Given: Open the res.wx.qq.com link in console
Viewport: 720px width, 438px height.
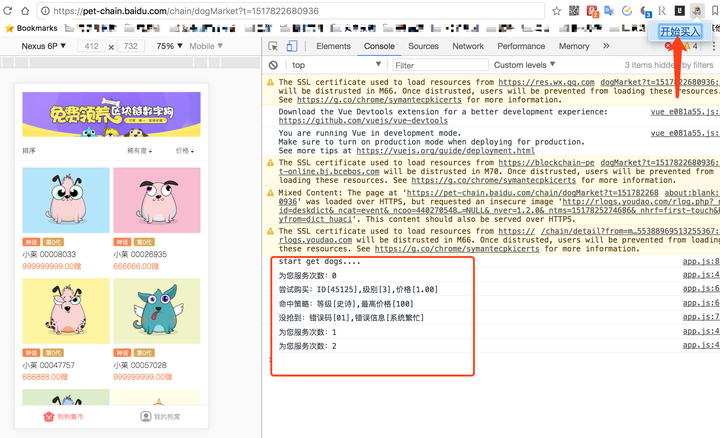Looking at the screenshot, I should pyautogui.click(x=546, y=82).
